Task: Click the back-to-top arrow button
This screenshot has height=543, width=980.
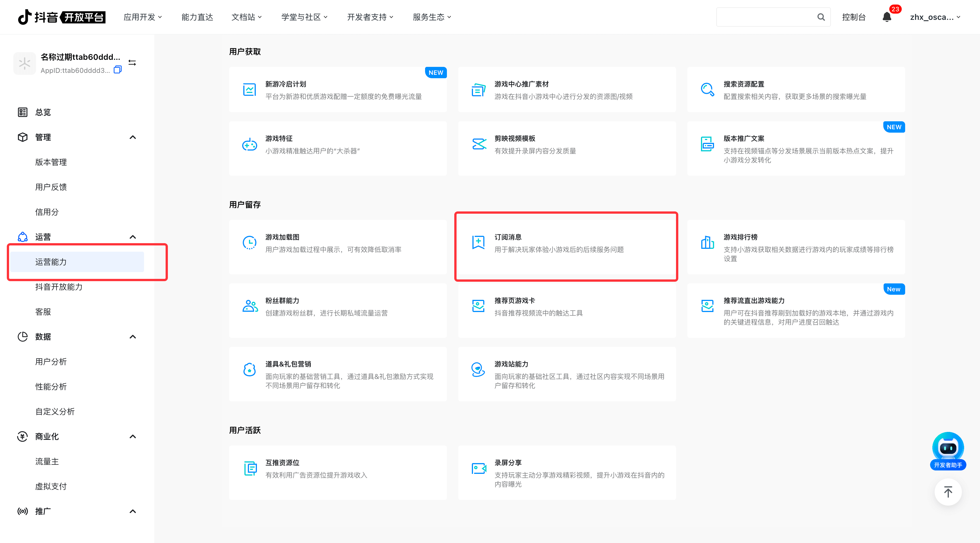Action: tap(948, 492)
